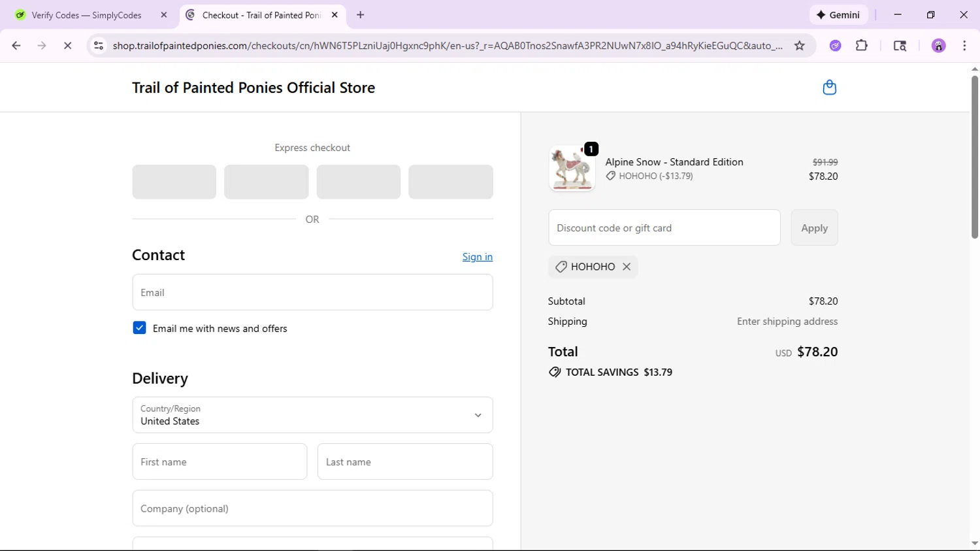
Task: Click the browser back arrow
Action: (x=16, y=46)
